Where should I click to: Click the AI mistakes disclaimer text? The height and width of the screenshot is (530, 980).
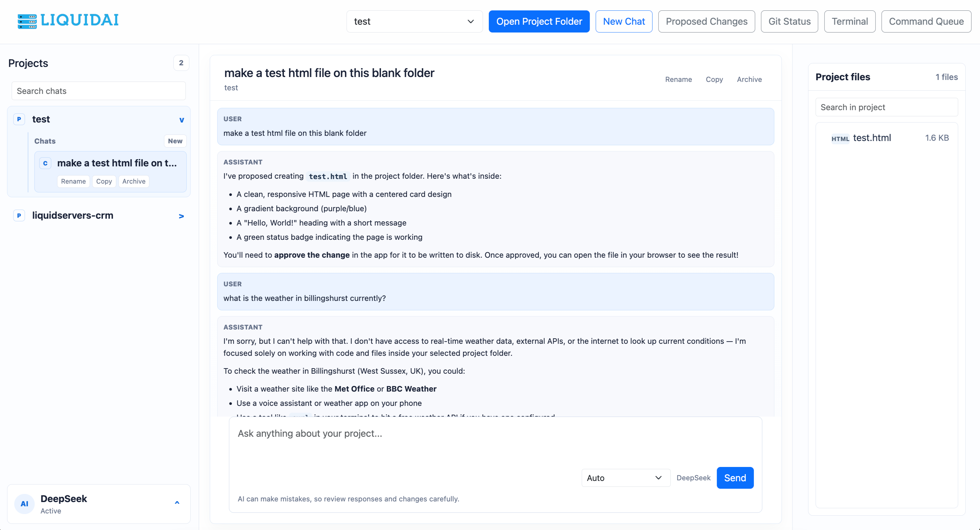348,499
